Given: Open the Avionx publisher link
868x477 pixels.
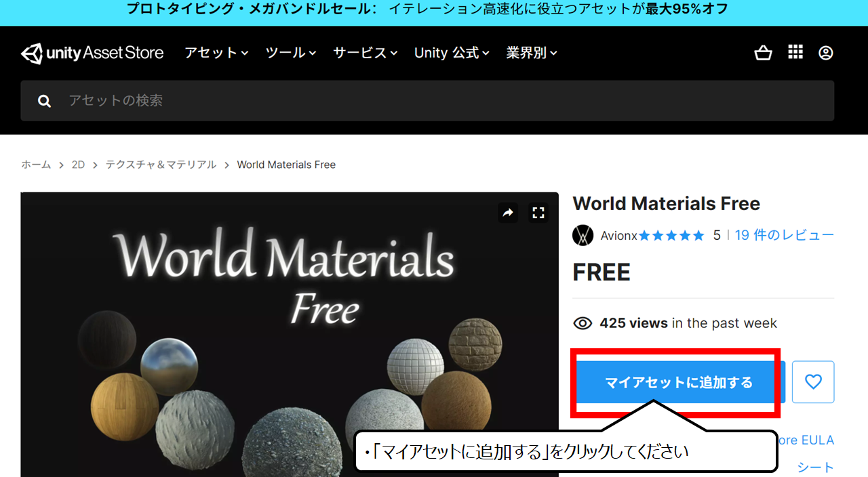Looking at the screenshot, I should pyautogui.click(x=619, y=235).
